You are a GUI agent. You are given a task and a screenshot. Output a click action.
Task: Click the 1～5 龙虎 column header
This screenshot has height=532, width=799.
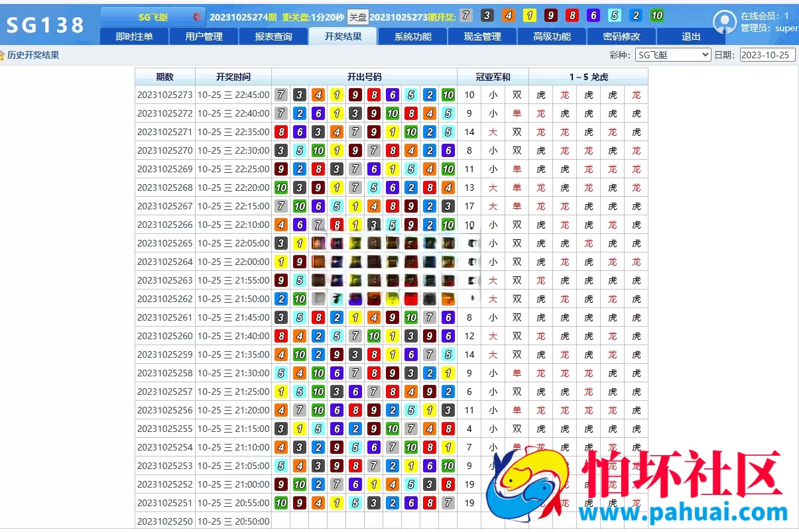click(x=588, y=77)
